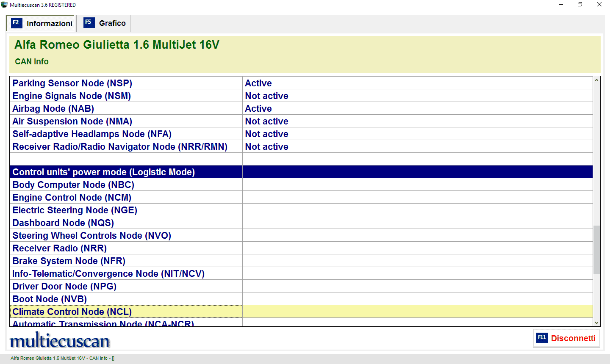Select the Steering Wheel Controls Node (NVO) row
Viewport: 610px width, 364px height.
point(301,235)
